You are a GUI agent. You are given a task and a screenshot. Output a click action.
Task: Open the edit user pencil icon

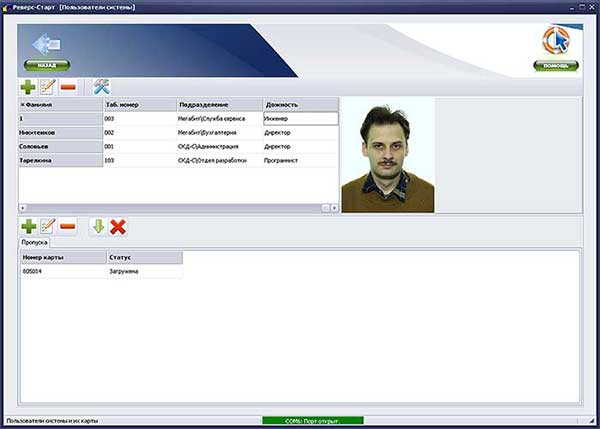(48, 87)
